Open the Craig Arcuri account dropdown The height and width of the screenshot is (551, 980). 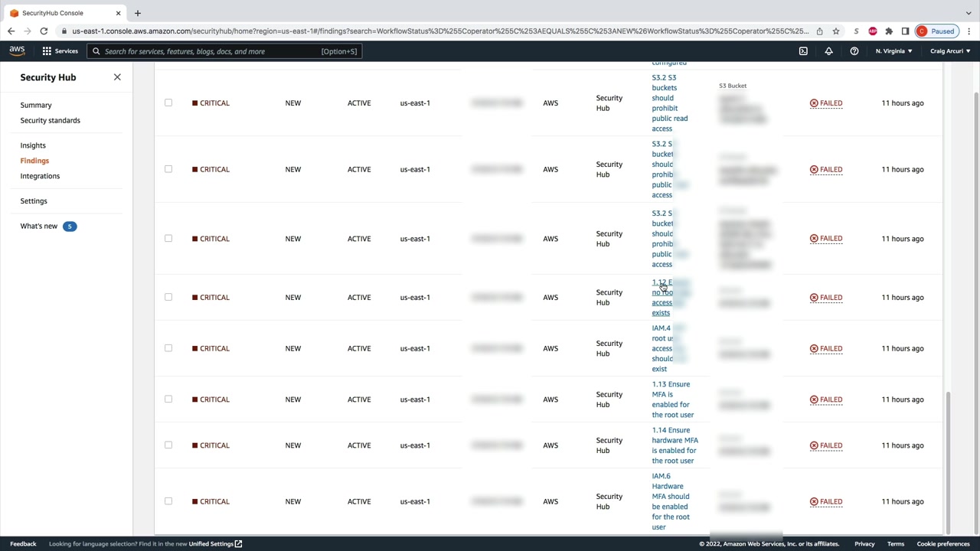(949, 51)
